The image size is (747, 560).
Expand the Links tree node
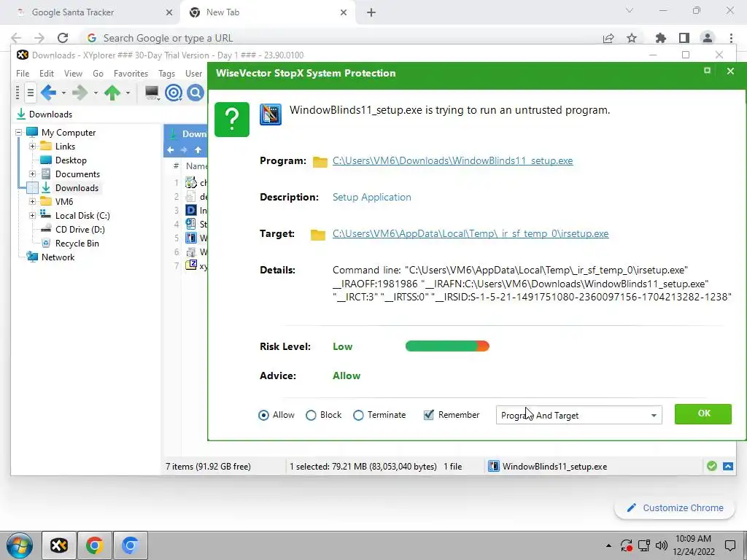32,146
